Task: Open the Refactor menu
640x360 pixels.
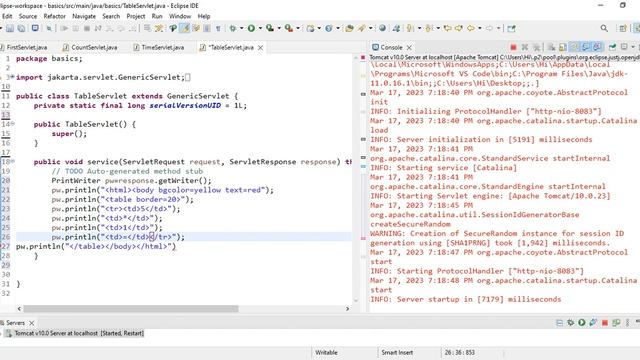Action: pos(54,16)
